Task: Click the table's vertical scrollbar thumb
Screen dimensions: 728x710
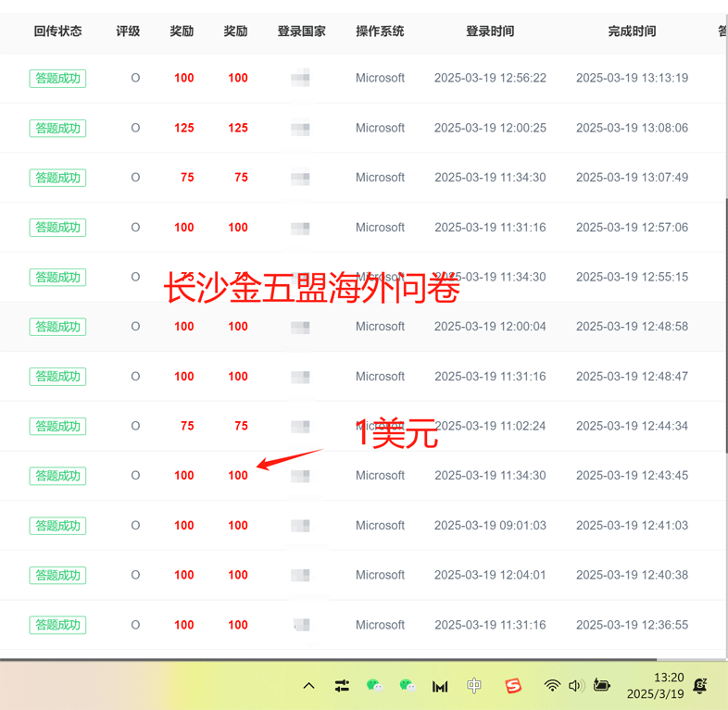Action: pyautogui.click(x=726, y=325)
